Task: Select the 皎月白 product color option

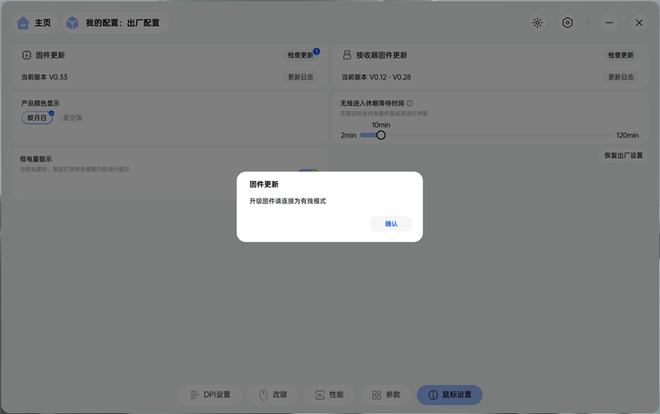Action: (x=38, y=118)
